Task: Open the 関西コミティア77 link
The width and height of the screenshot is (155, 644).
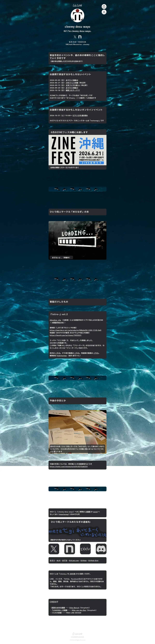Action: coord(73,90)
